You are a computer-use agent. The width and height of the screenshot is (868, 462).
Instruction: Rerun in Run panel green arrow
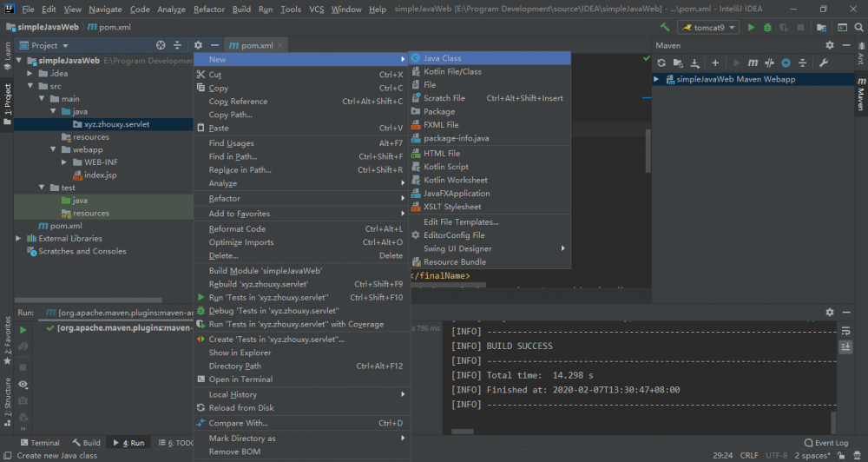23,330
